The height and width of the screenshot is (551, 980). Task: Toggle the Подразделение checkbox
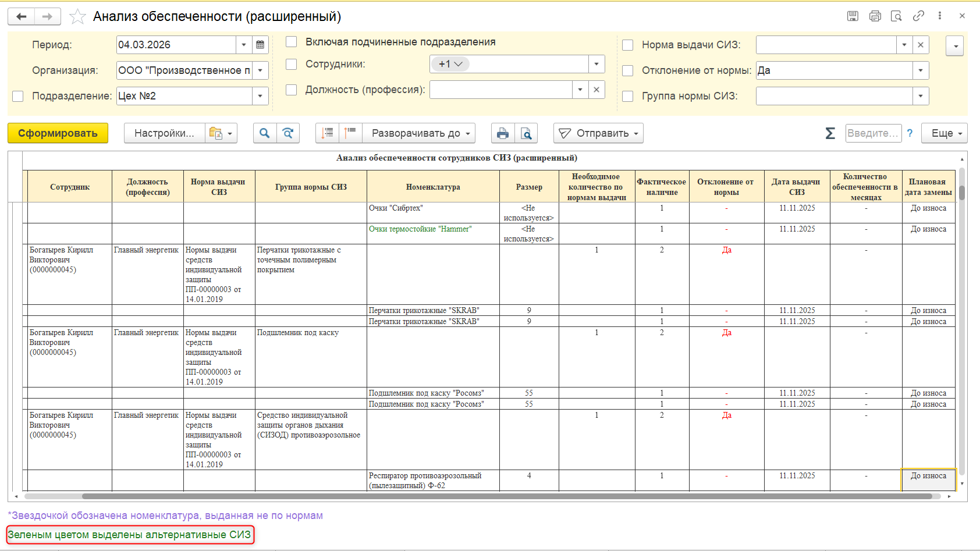pyautogui.click(x=18, y=96)
